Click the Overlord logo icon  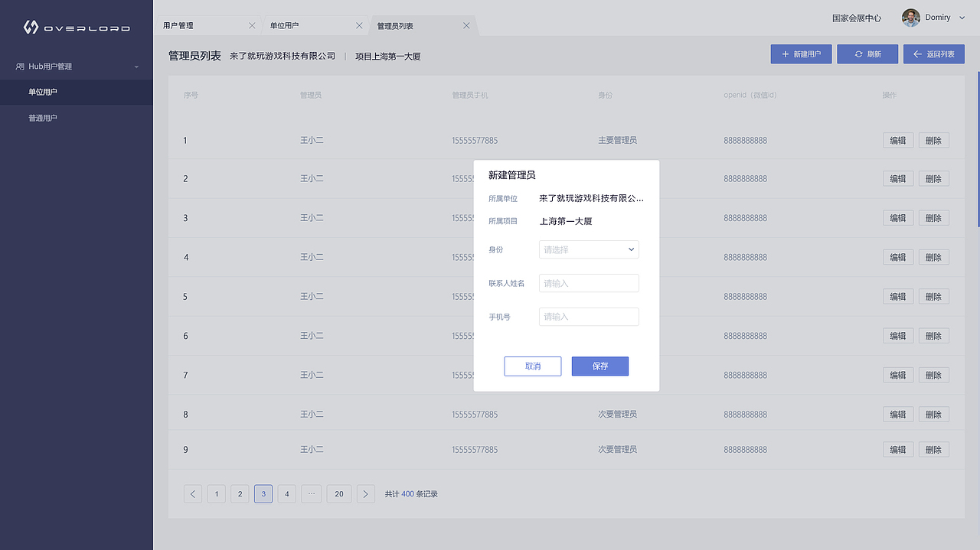(29, 25)
